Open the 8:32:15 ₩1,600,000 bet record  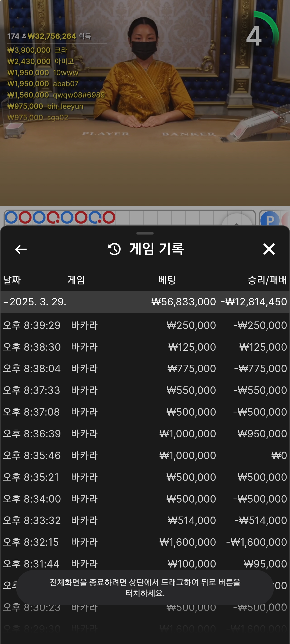click(x=145, y=542)
